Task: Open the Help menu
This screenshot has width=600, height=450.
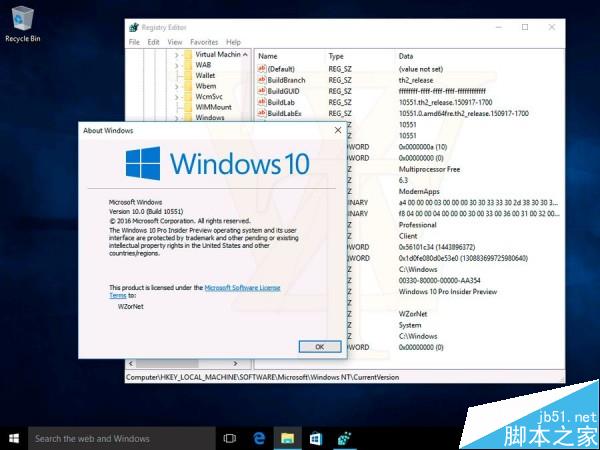Action: click(233, 42)
